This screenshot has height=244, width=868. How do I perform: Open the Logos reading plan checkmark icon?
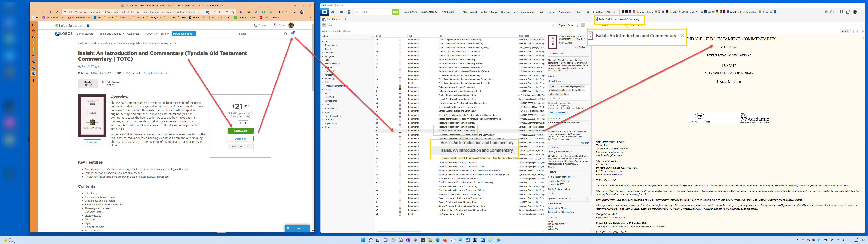point(349,12)
